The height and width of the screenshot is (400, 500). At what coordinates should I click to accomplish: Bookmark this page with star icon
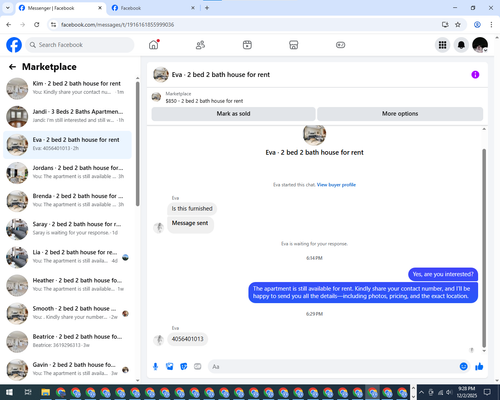458,25
